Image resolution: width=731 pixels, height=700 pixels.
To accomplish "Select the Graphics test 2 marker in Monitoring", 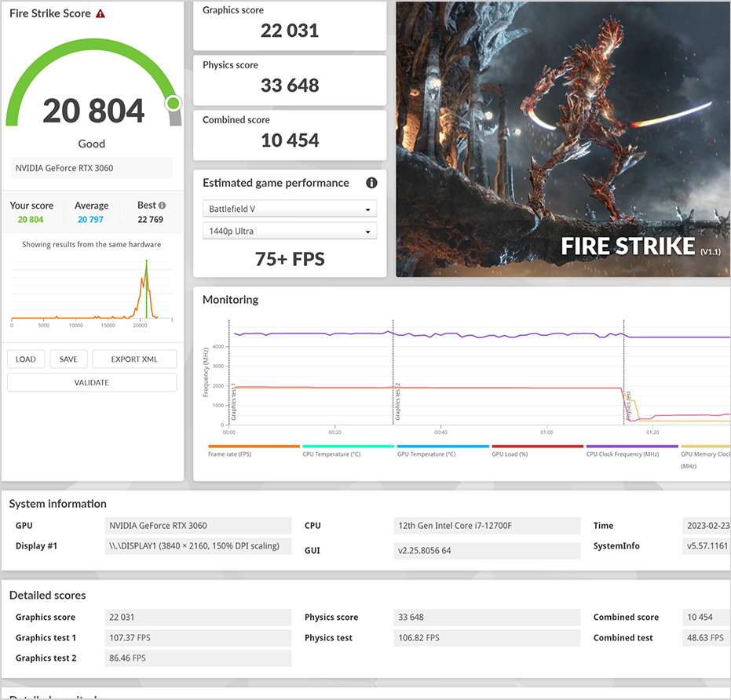I will [x=397, y=400].
